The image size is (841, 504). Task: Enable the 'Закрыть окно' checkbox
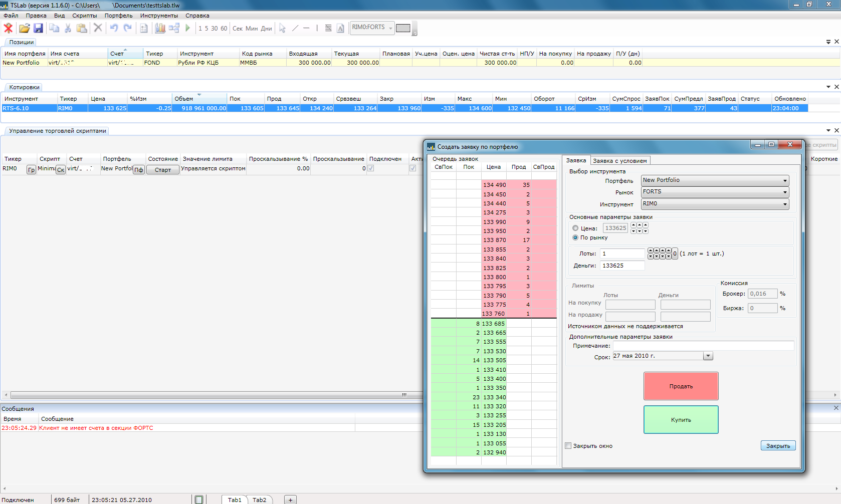click(568, 446)
